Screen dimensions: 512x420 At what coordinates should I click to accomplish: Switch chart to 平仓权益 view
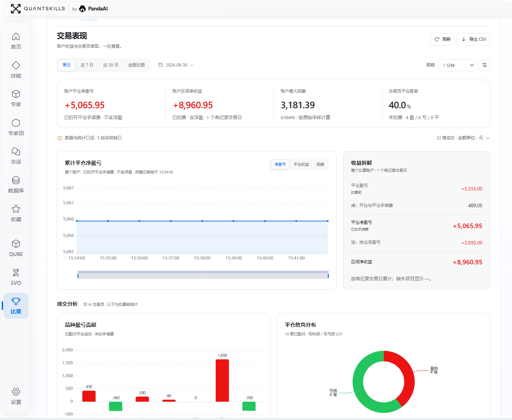[301, 164]
